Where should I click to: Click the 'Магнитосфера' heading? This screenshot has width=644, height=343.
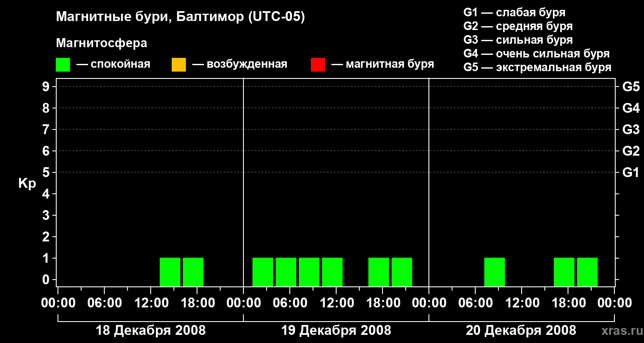pos(101,43)
